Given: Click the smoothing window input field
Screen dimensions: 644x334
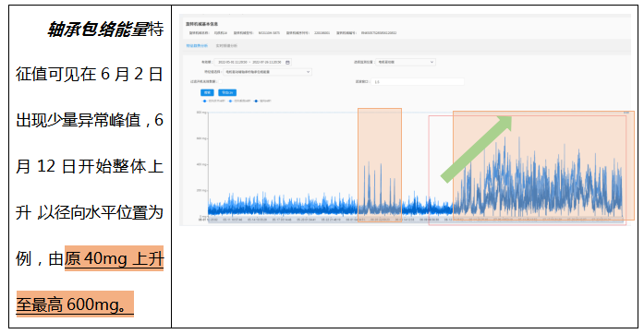Looking at the screenshot, I should [418, 81].
